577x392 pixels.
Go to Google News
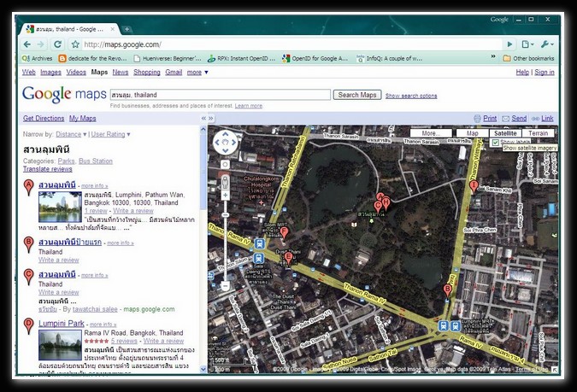(x=121, y=73)
